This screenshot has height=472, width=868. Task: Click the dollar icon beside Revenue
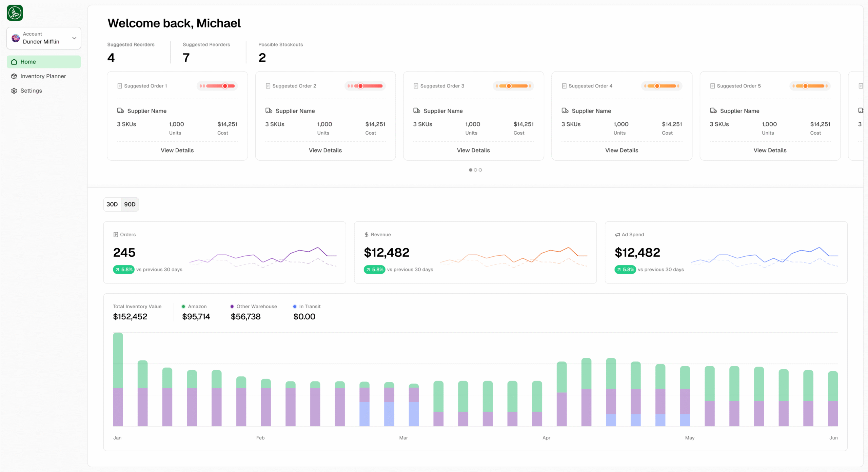point(367,235)
